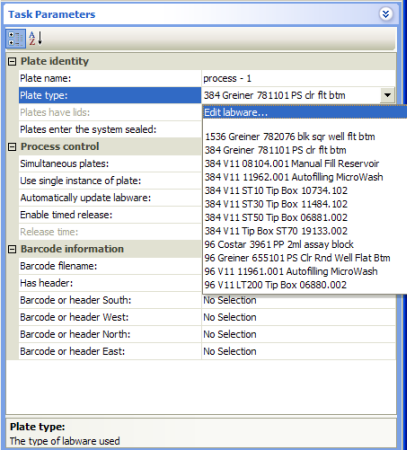Collapse the Process control section
Image resolution: width=407 pixels, height=450 pixels.
tap(12, 147)
